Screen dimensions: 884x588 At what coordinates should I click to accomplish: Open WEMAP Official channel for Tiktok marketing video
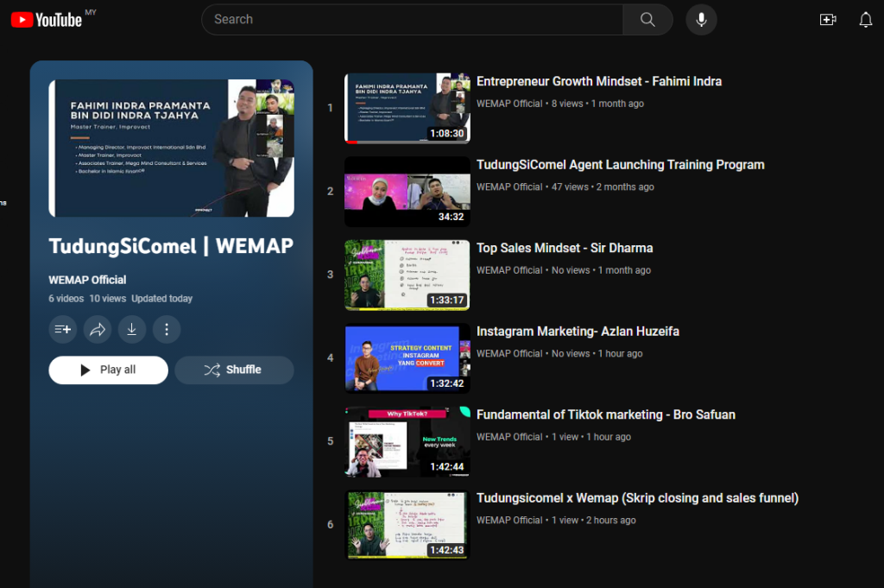tap(509, 438)
